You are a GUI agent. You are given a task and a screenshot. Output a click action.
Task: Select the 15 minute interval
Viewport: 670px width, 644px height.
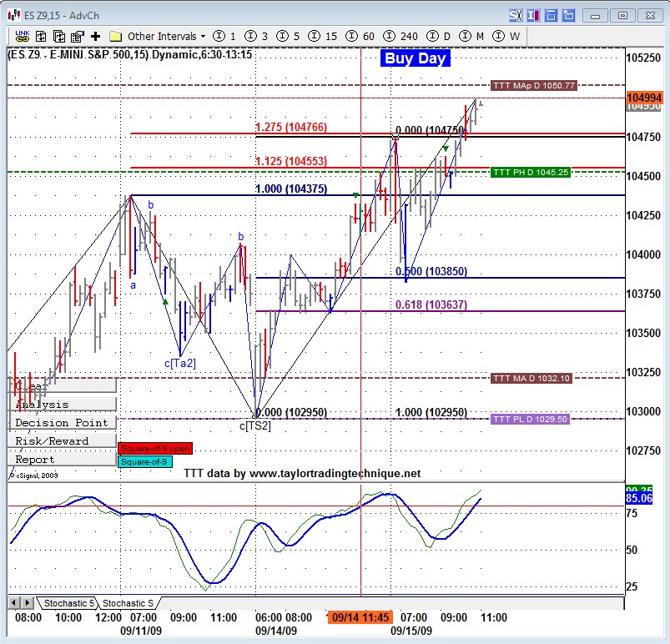pos(323,37)
